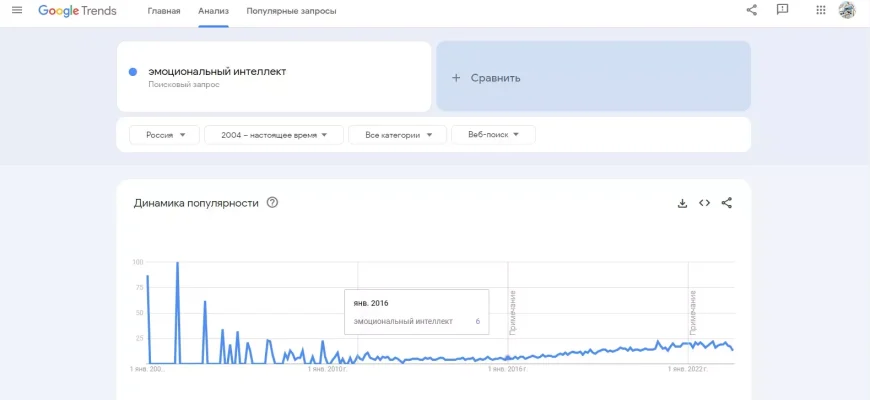Open the Веб-поиск search type dropdown

pyautogui.click(x=493, y=135)
